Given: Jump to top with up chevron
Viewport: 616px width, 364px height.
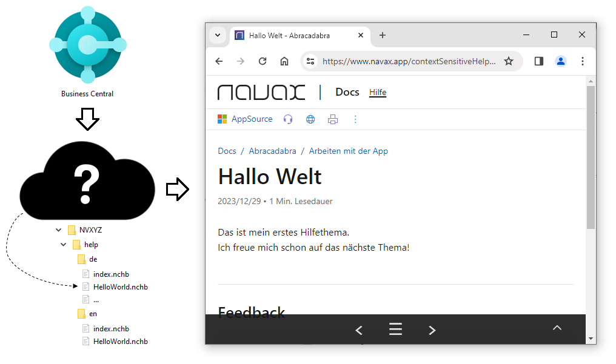Looking at the screenshot, I should [x=557, y=328].
